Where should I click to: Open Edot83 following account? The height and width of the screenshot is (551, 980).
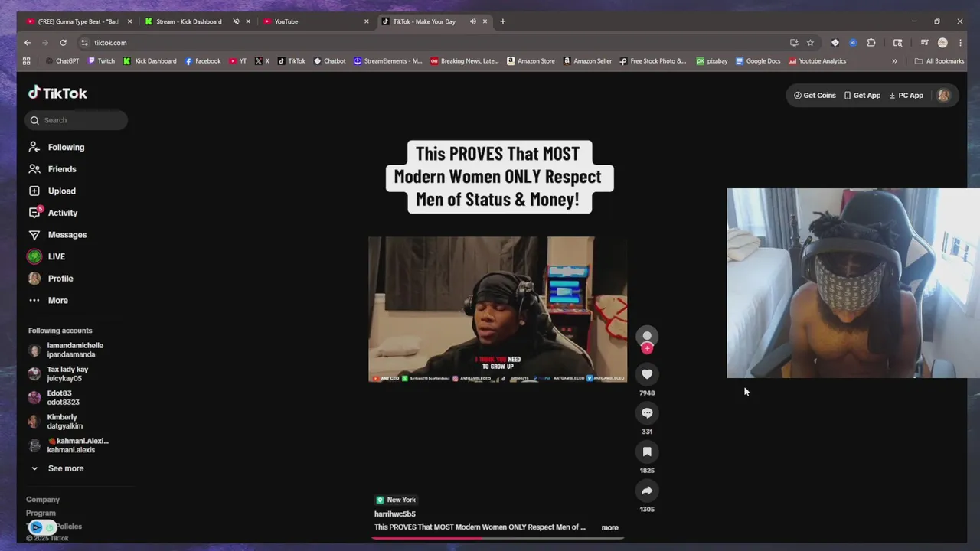coord(54,398)
